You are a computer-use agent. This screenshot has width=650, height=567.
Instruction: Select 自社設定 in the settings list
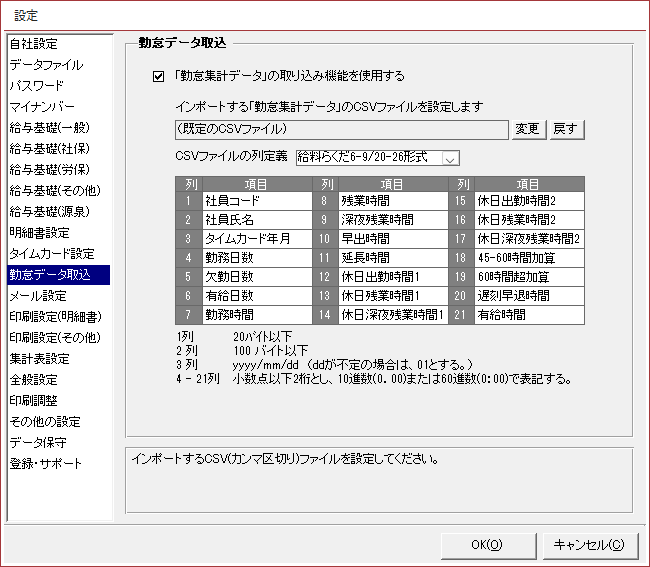point(34,44)
